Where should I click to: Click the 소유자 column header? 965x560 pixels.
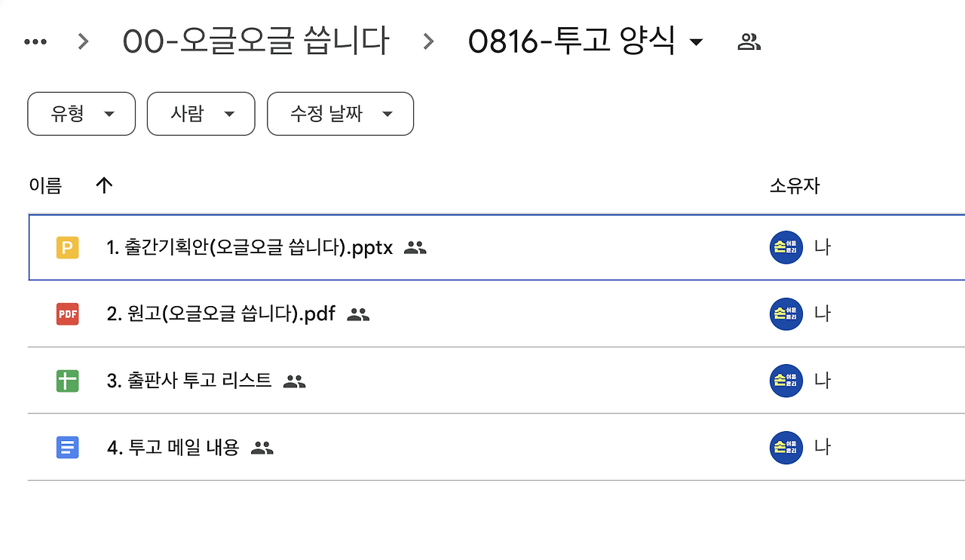pyautogui.click(x=794, y=185)
